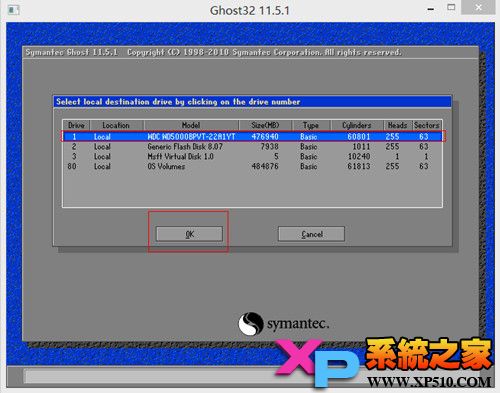Maximize the Ghost32 window
The image size is (500, 393).
tap(451, 8)
